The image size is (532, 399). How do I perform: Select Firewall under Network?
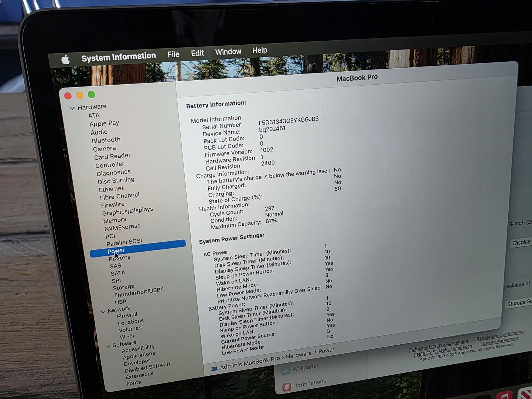click(x=127, y=316)
